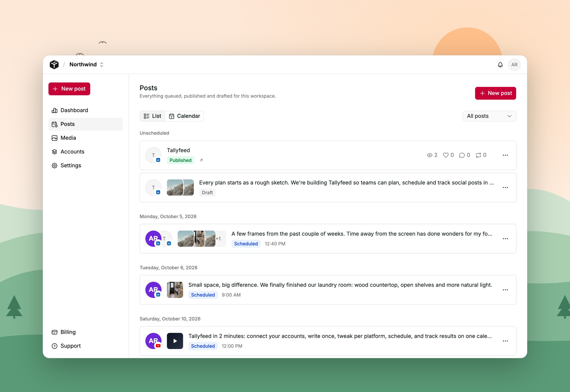Click the AR YouTube avatar on the video post

click(x=153, y=341)
